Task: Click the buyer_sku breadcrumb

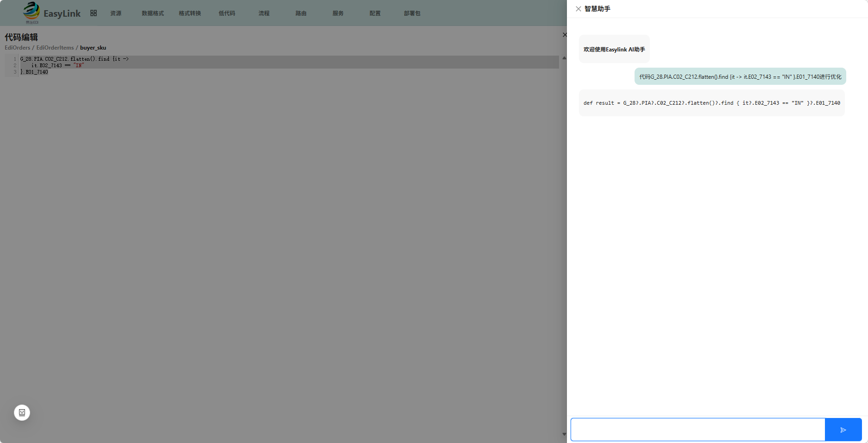Action: pyautogui.click(x=93, y=48)
